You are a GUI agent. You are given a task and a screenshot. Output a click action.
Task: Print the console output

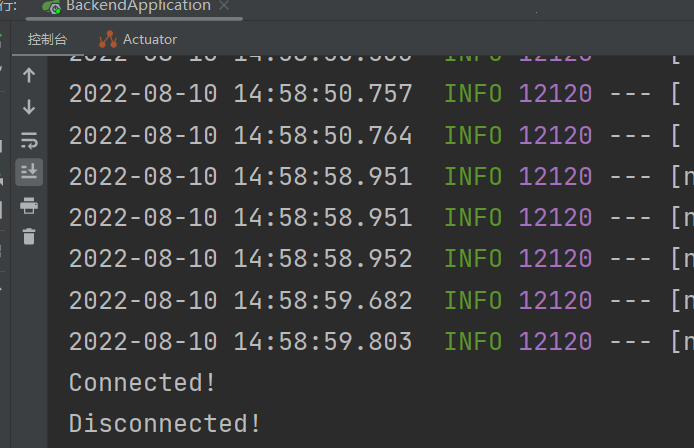29,206
